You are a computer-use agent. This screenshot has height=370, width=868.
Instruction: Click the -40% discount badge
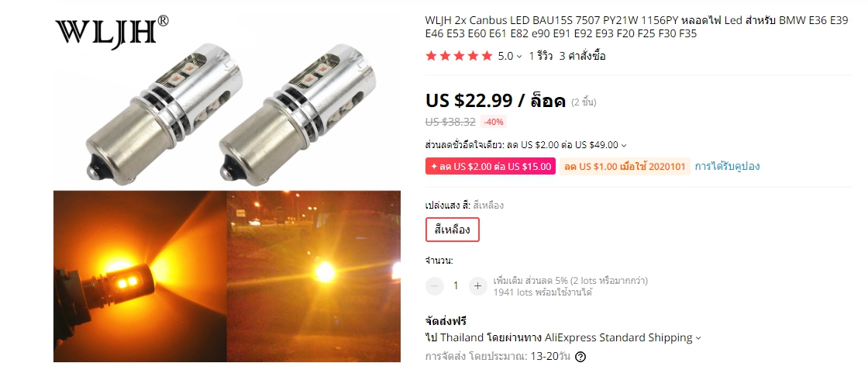[x=493, y=122]
